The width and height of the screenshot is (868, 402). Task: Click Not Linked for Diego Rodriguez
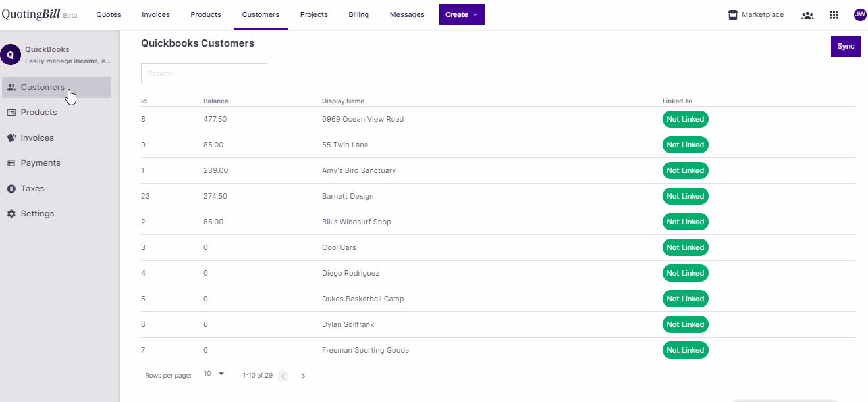(686, 273)
